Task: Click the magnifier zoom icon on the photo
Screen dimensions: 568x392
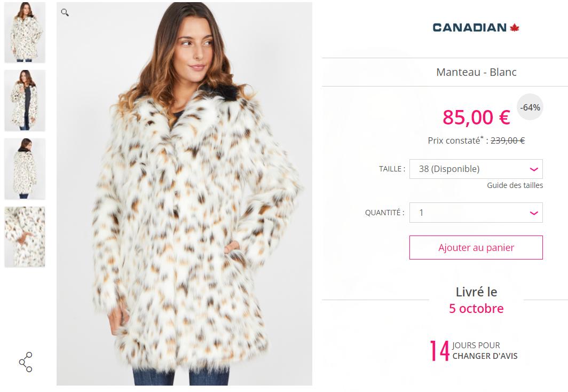Action: (x=65, y=13)
